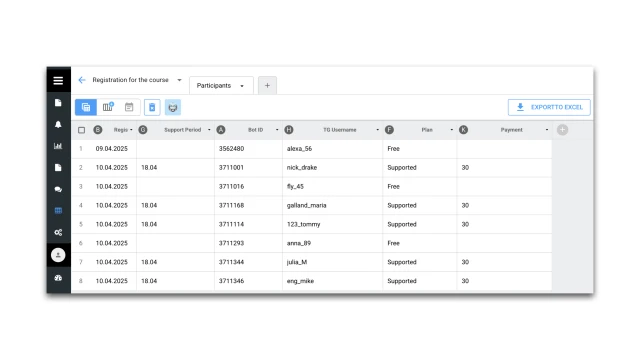Click the bot icon in the toolbar
This screenshot has width=640, height=360.
click(x=173, y=107)
